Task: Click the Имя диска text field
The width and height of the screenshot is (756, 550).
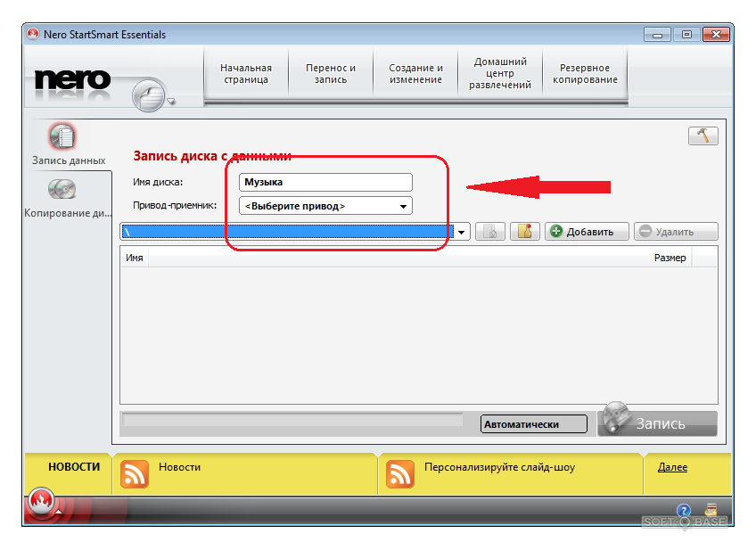Action: [x=325, y=182]
